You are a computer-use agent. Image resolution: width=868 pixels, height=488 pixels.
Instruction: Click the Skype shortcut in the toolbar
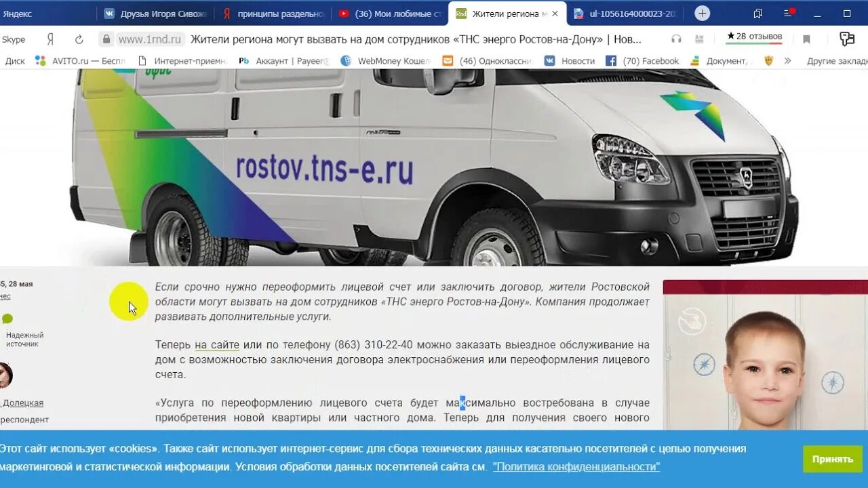pos(14,39)
